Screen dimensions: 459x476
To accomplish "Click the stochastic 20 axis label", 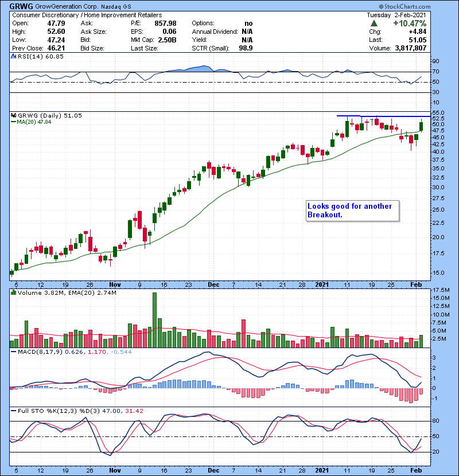I will click(x=435, y=452).
